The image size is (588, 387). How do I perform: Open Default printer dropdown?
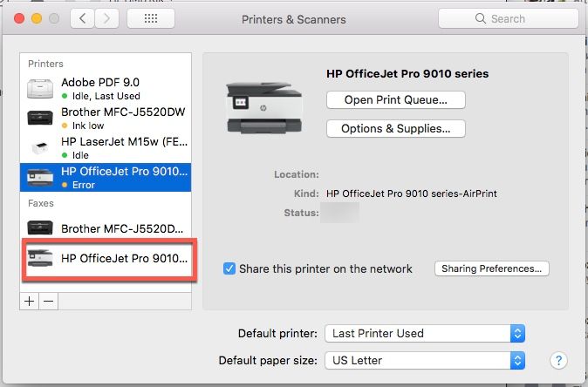coord(425,334)
